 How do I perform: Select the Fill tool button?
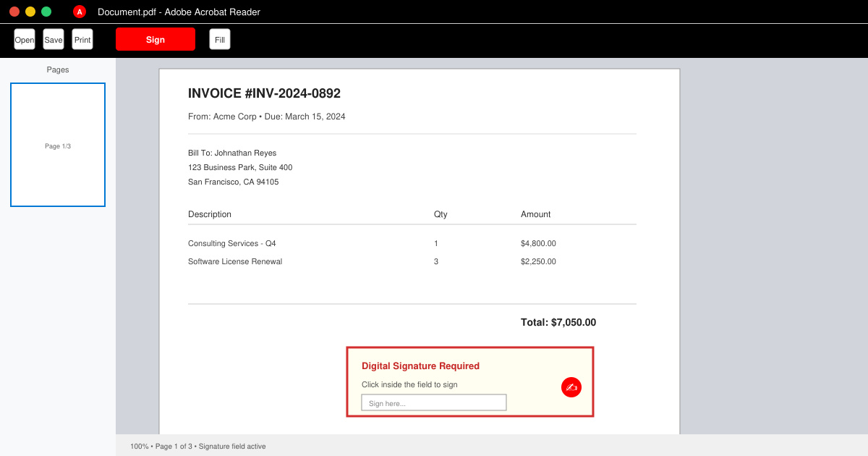click(x=220, y=40)
